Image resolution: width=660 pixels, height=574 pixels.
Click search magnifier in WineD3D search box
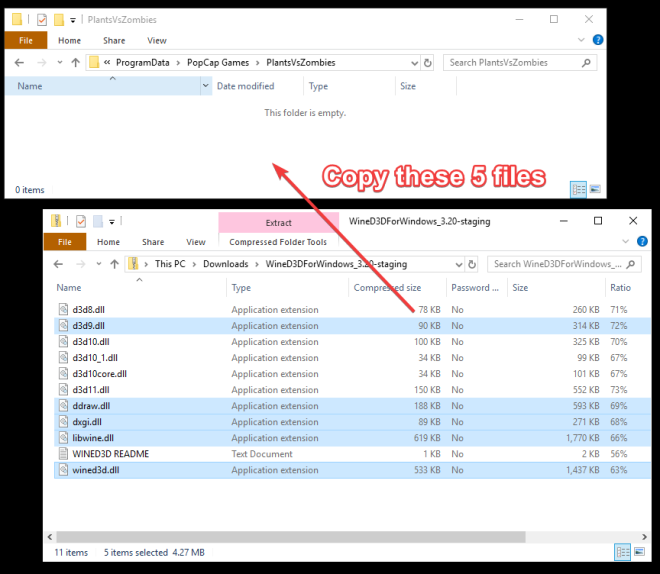coord(631,264)
